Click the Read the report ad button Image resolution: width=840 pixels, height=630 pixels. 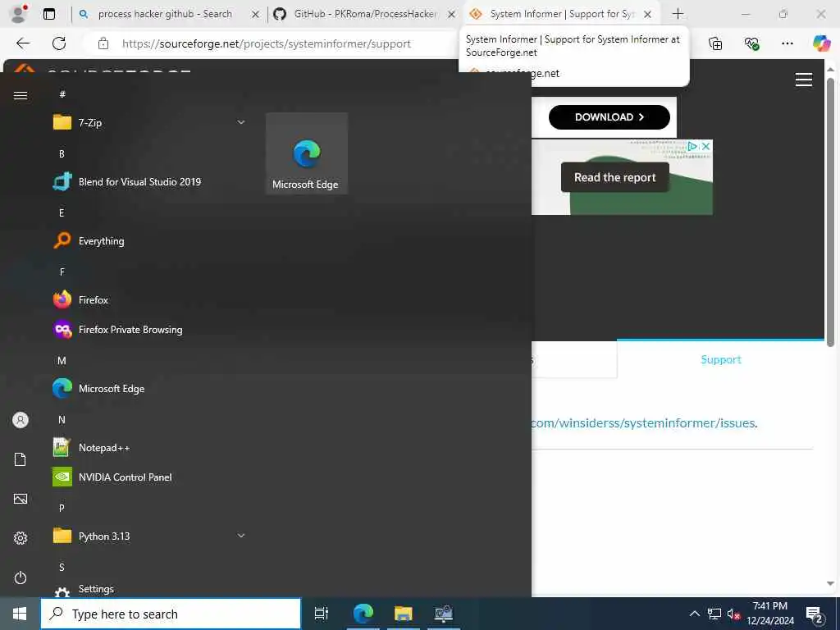click(614, 177)
